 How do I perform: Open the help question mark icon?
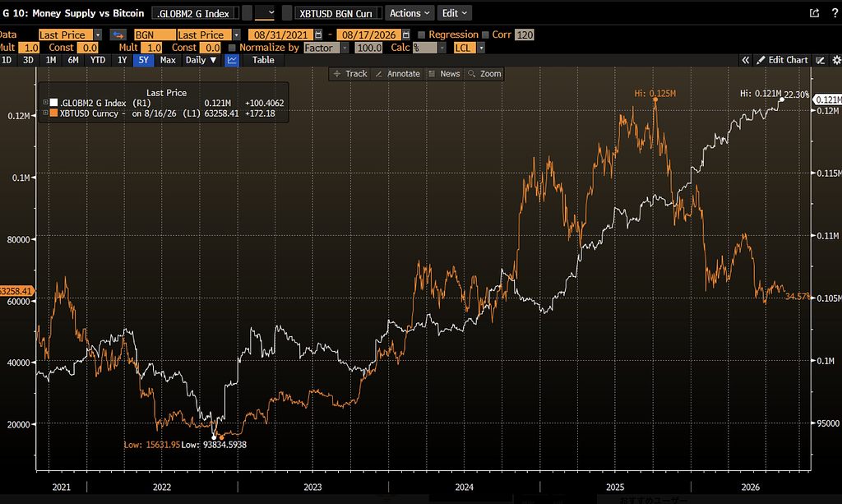[835, 13]
